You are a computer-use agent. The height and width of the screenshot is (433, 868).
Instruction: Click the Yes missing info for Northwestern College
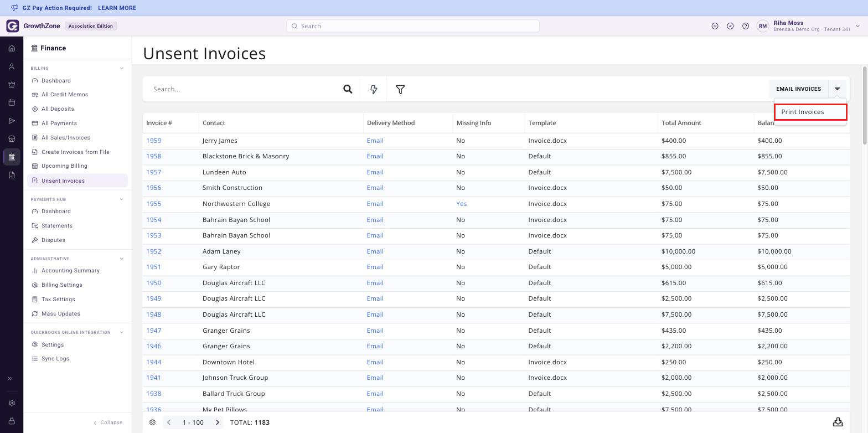coord(461,204)
